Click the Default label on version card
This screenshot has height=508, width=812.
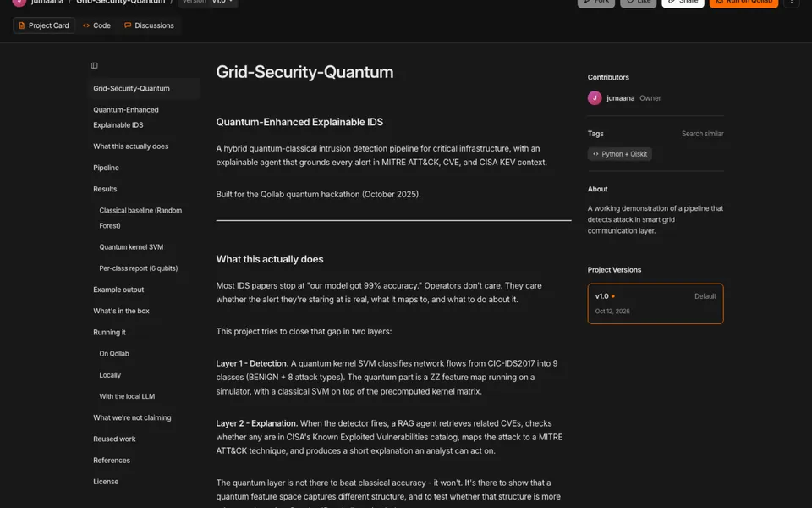pyautogui.click(x=705, y=296)
